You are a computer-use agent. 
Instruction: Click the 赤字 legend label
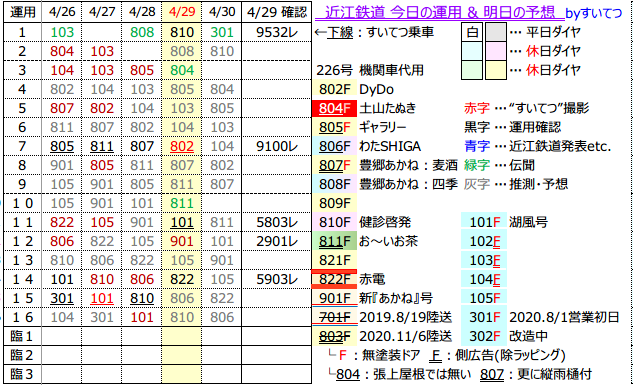tap(477, 108)
